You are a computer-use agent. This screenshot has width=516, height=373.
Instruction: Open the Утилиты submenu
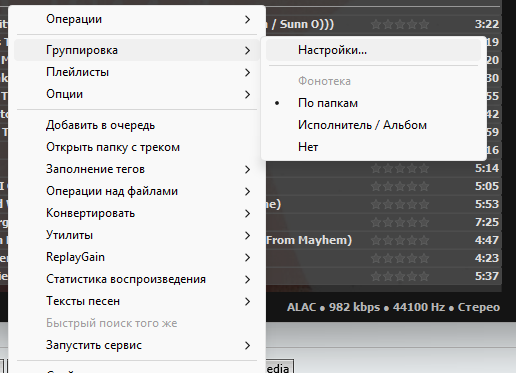tap(137, 235)
